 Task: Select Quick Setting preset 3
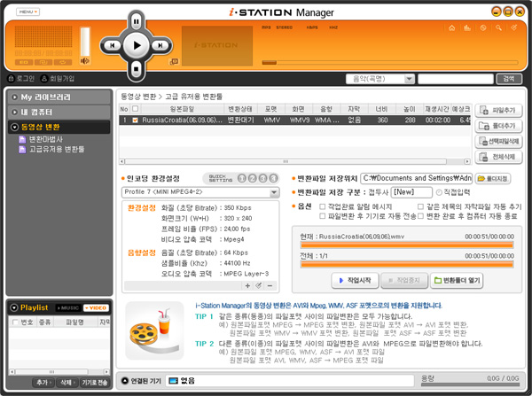click(x=262, y=178)
